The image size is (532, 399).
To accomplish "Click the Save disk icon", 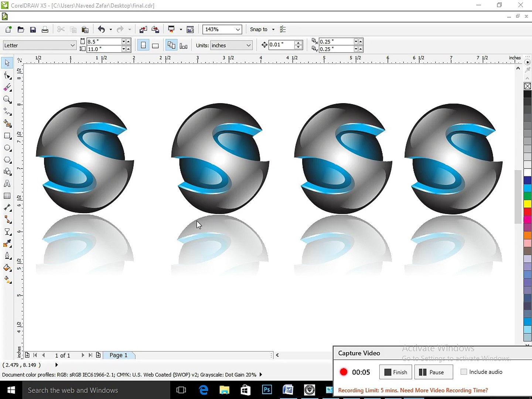I will (33, 30).
